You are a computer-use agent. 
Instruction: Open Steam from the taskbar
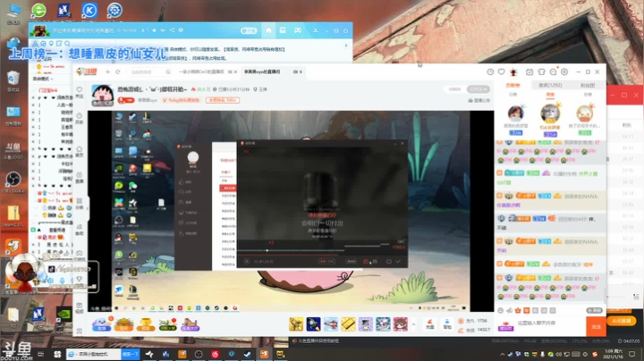click(x=247, y=354)
